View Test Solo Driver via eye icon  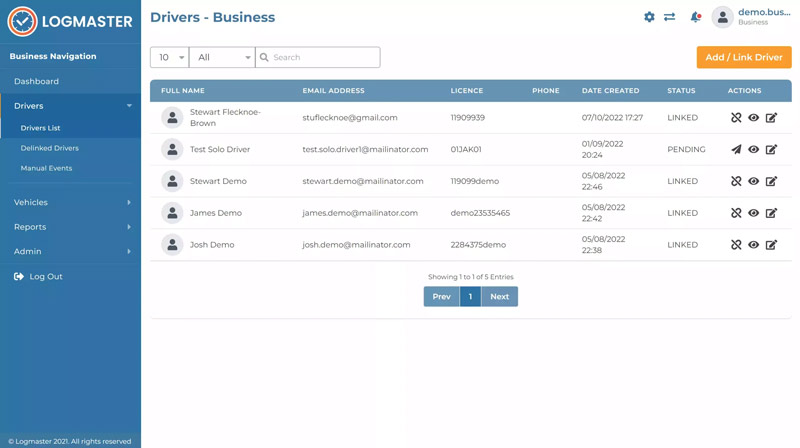754,149
